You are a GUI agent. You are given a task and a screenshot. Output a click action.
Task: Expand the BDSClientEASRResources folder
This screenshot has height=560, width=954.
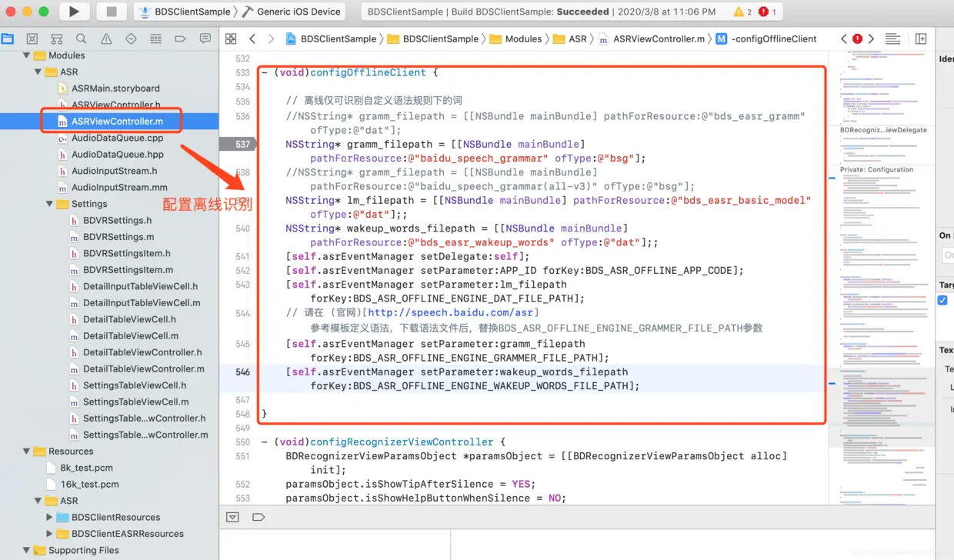point(50,534)
